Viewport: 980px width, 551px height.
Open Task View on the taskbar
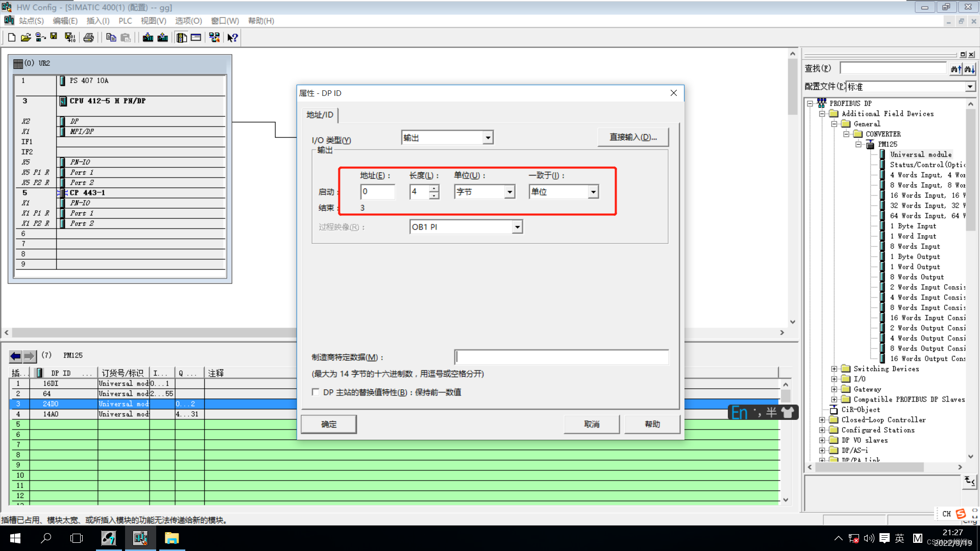coord(77,538)
